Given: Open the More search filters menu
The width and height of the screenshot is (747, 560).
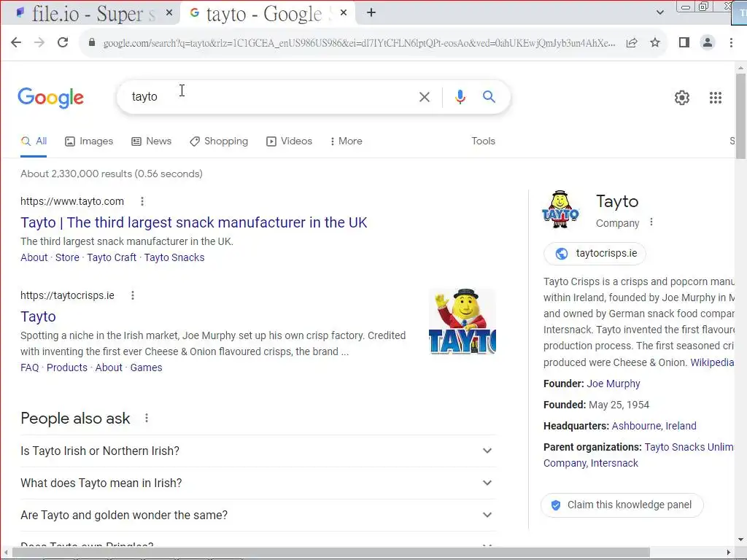Looking at the screenshot, I should click(347, 141).
